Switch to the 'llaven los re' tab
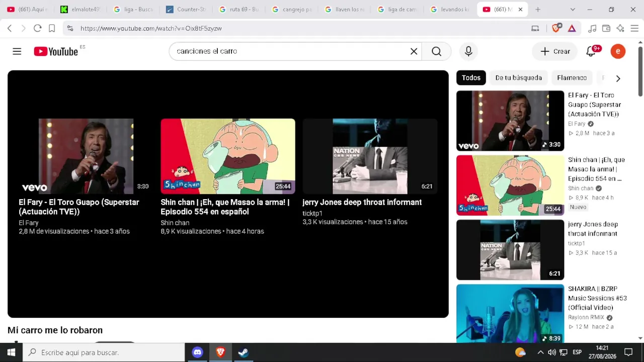 (x=345, y=10)
